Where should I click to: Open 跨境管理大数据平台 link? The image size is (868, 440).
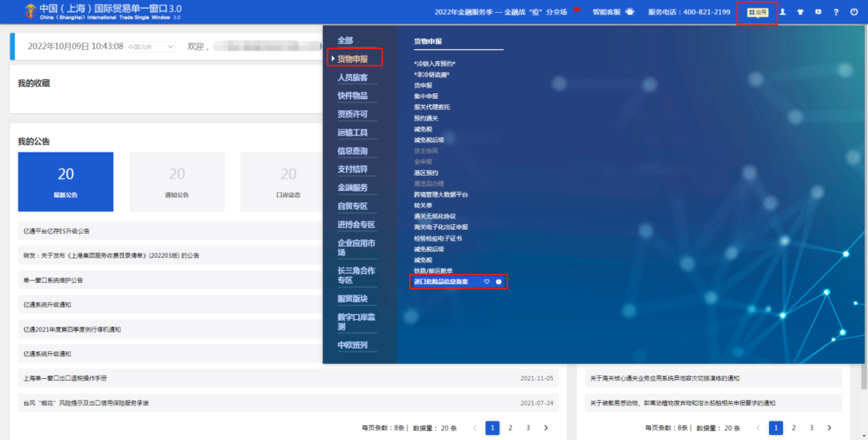click(x=440, y=194)
